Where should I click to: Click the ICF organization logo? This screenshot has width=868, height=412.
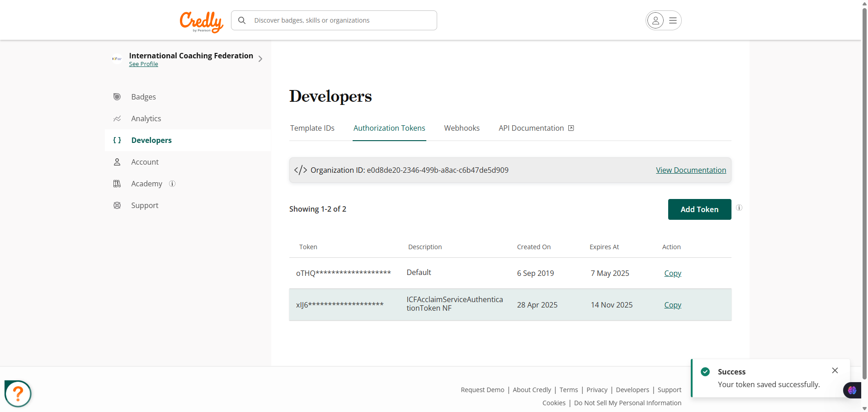[x=117, y=59]
